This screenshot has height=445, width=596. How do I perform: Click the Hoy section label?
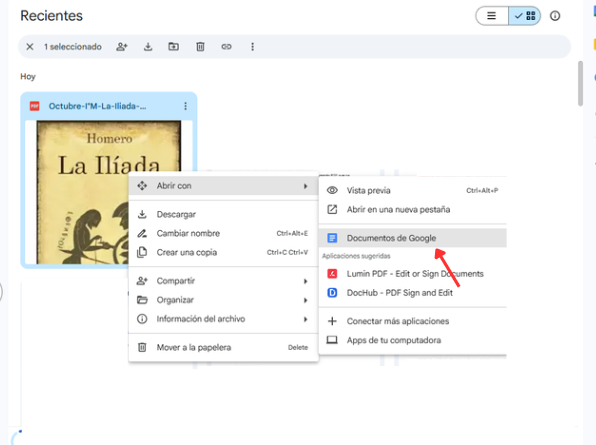28,76
